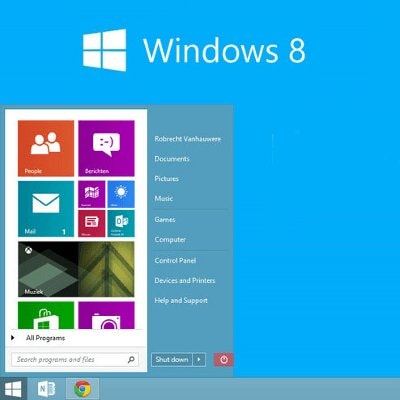The height and width of the screenshot is (400, 400).
Task: Open Shut down options arrow
Action: (199, 360)
